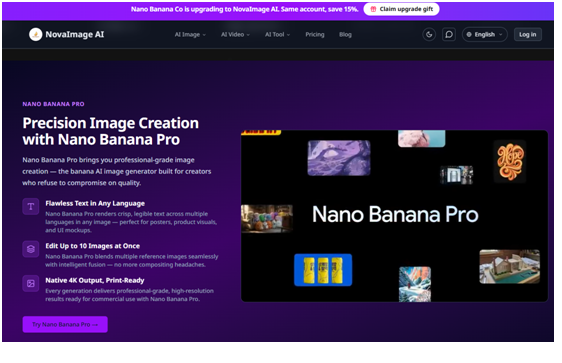The image size is (562, 363).
Task: Click 'Precision Image Creation' headline
Action: click(110, 123)
